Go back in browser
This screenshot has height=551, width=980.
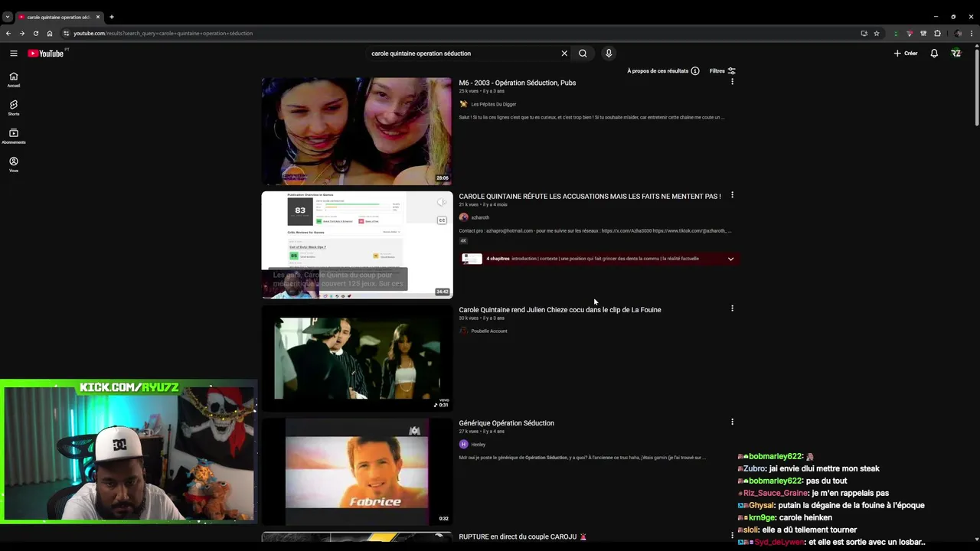click(x=8, y=33)
